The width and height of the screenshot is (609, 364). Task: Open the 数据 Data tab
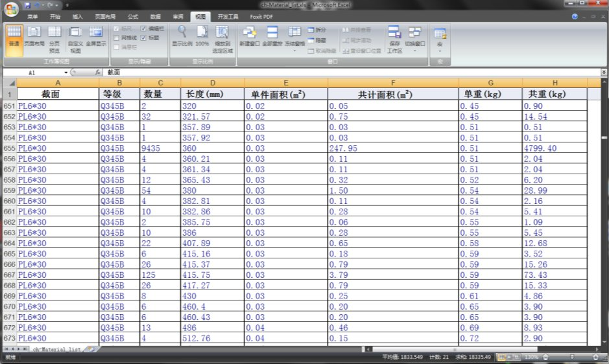(156, 17)
